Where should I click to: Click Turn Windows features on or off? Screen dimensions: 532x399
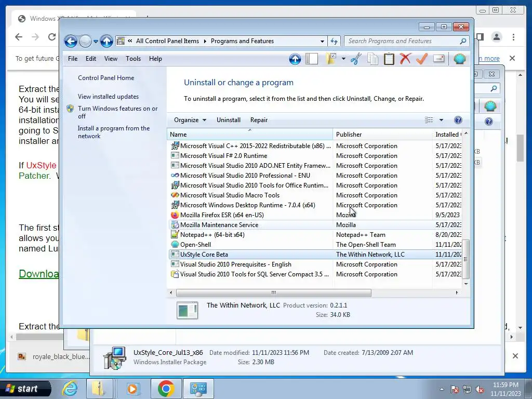[118, 112]
